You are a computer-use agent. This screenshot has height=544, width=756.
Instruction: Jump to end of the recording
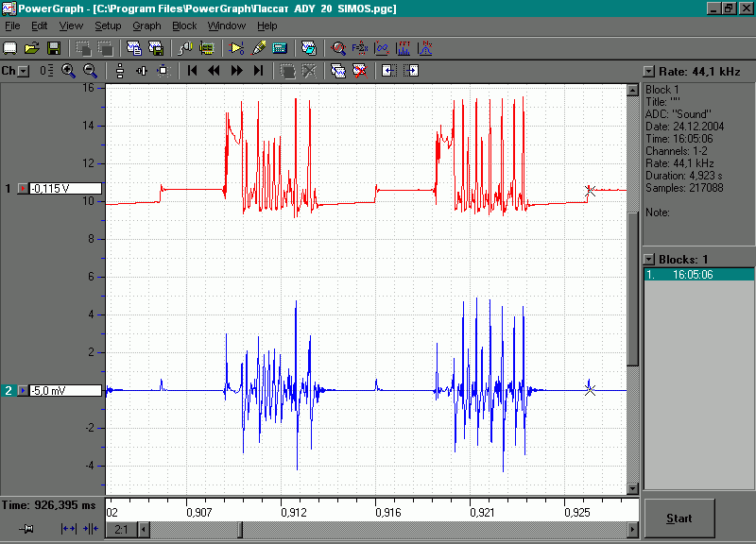258,71
